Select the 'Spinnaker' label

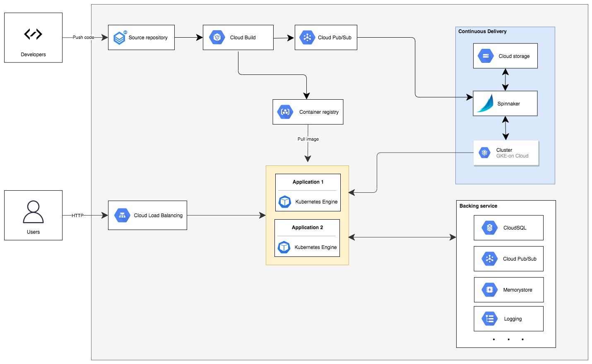coord(508,104)
